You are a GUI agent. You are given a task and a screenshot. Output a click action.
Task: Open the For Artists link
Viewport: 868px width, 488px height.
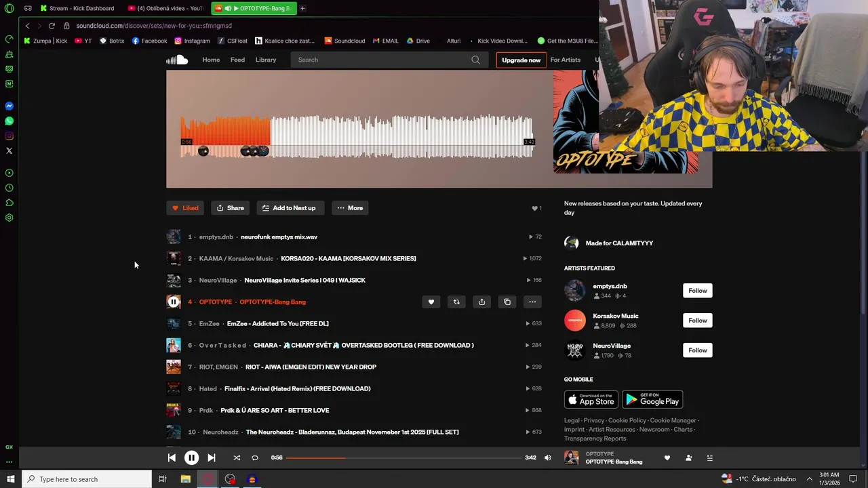(566, 60)
